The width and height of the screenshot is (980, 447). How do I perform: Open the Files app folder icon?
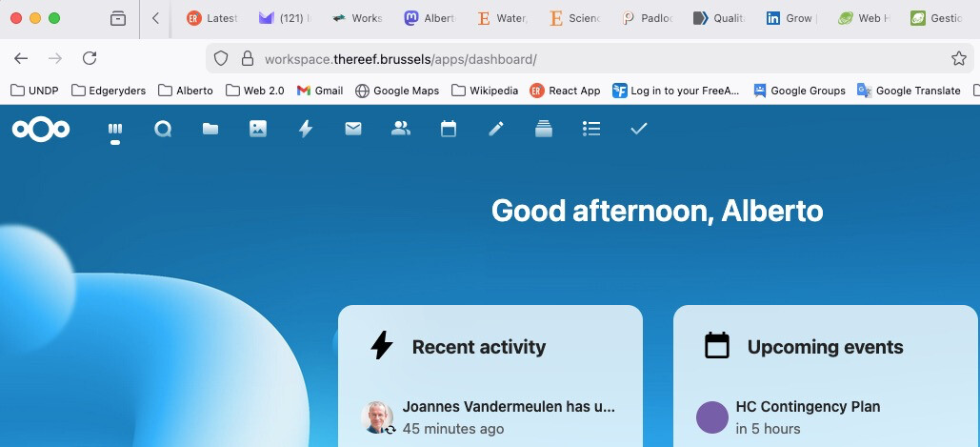point(210,129)
